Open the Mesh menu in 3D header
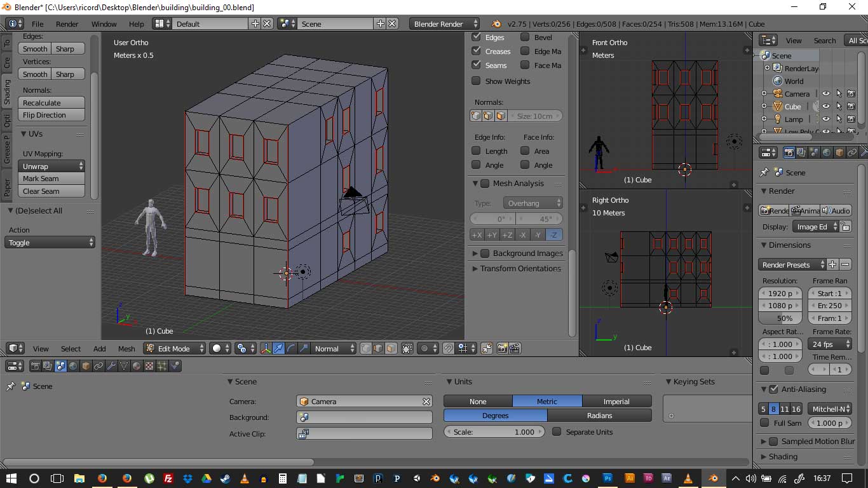This screenshot has width=868, height=488. click(x=126, y=349)
